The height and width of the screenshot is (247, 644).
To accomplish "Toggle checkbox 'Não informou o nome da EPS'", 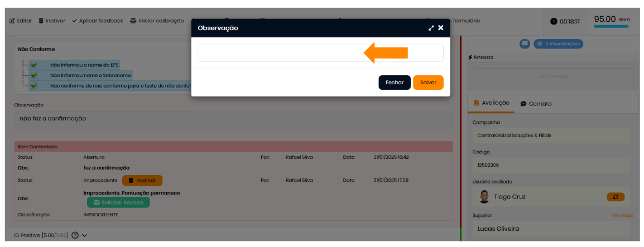I will click(34, 65).
